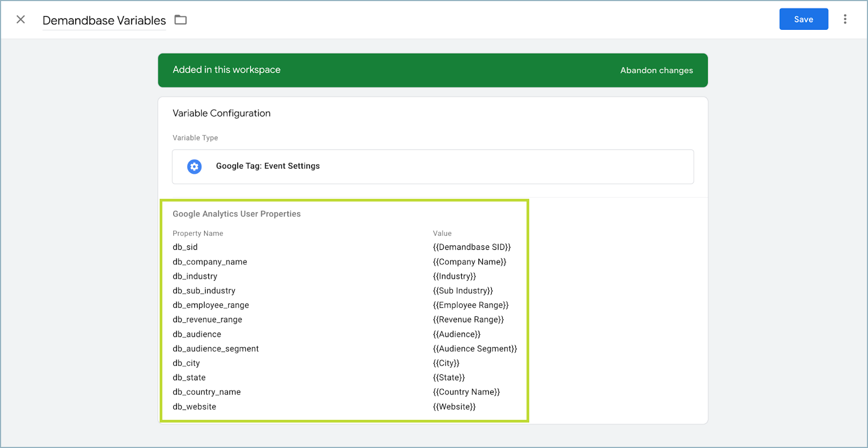
Task: Click the {{Audience Segment}} value
Action: (475, 349)
